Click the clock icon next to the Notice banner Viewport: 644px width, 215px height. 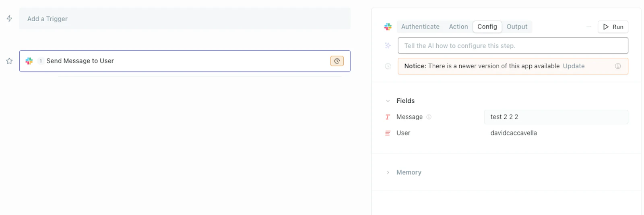(388, 66)
